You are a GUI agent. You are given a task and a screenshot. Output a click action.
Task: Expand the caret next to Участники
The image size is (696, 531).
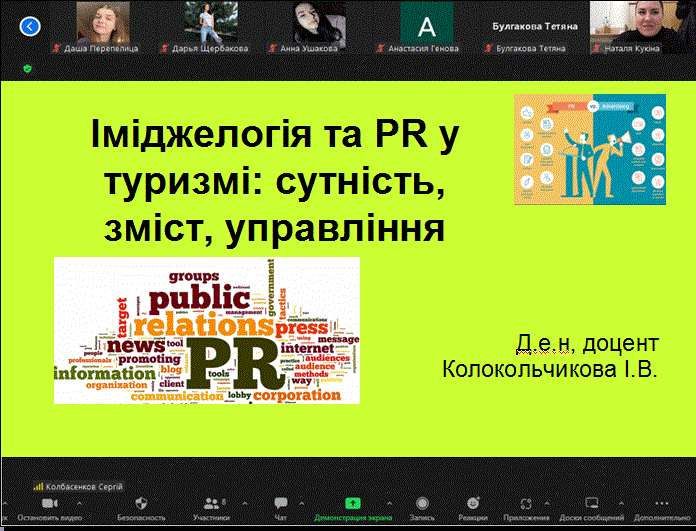(245, 503)
